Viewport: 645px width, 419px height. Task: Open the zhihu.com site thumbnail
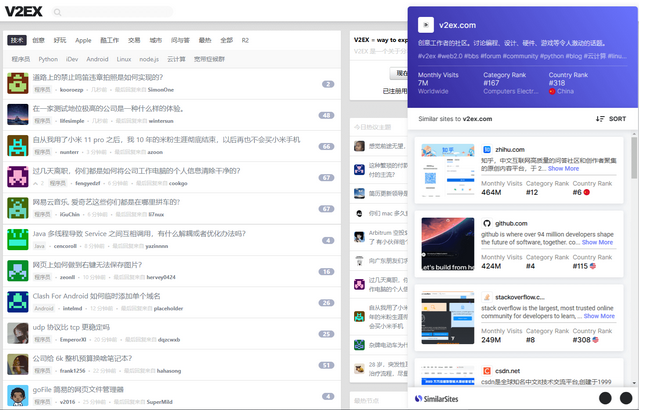pos(448,170)
